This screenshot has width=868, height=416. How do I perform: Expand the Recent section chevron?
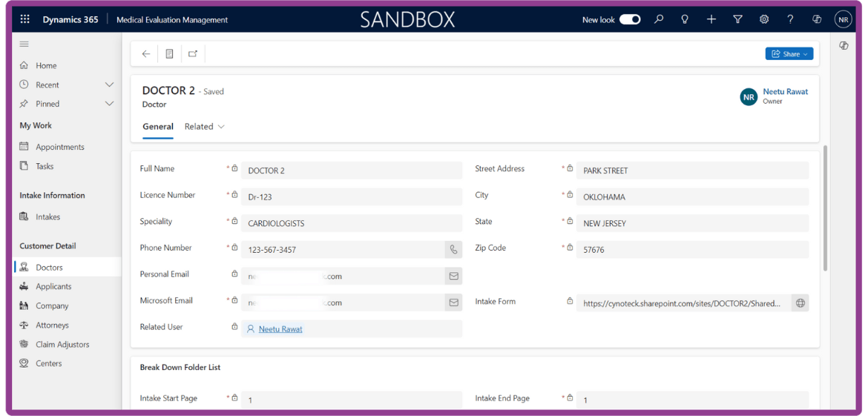(109, 85)
